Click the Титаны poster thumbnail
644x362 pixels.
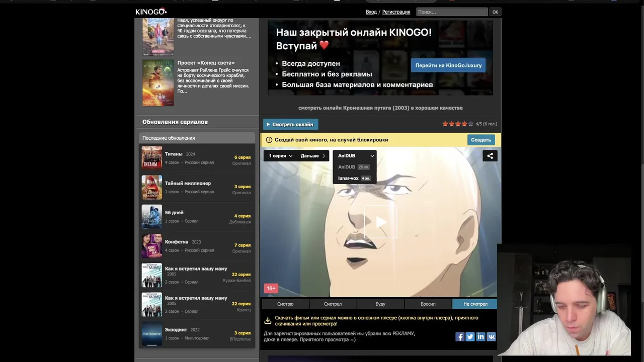(x=152, y=157)
